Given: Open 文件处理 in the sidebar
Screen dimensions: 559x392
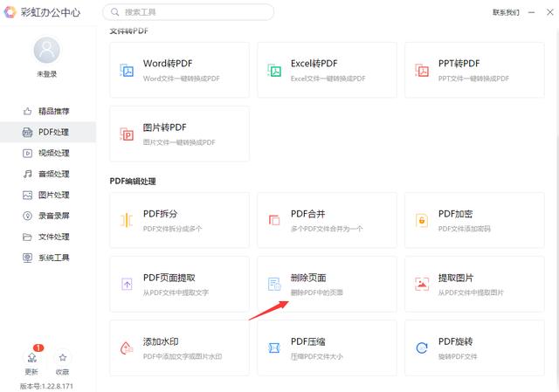Looking at the screenshot, I should click(48, 237).
